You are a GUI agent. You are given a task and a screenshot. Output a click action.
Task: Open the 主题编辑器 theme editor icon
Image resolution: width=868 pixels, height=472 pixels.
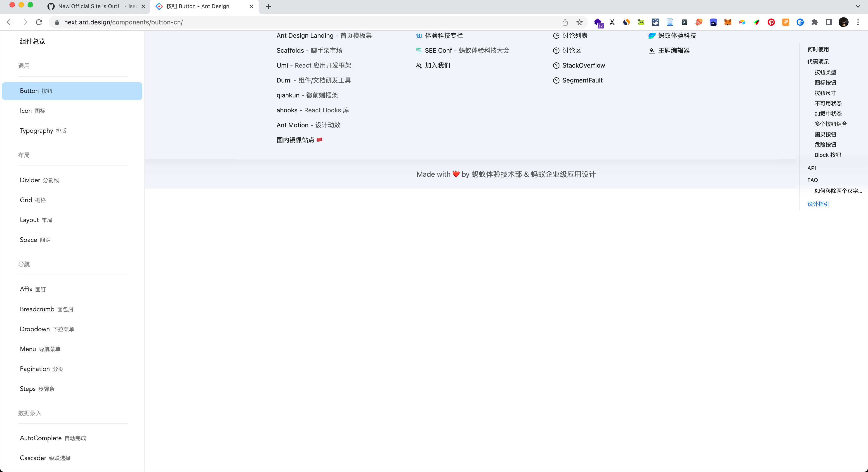[651, 51]
